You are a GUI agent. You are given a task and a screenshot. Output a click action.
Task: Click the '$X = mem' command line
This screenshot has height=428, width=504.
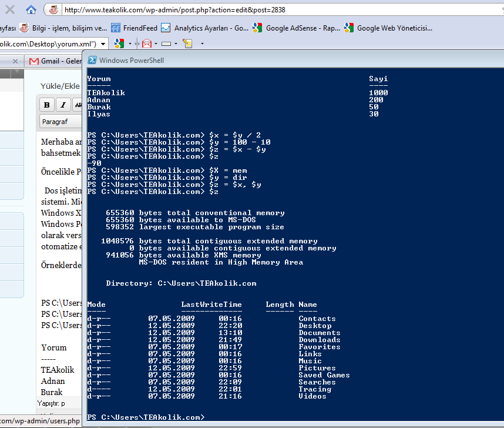click(167, 170)
